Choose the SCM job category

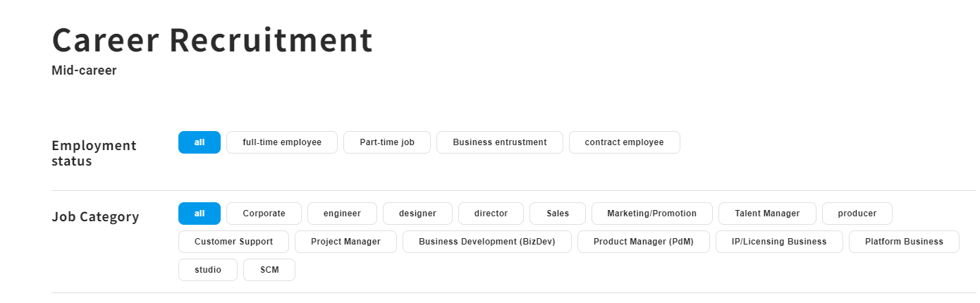pos(269,270)
